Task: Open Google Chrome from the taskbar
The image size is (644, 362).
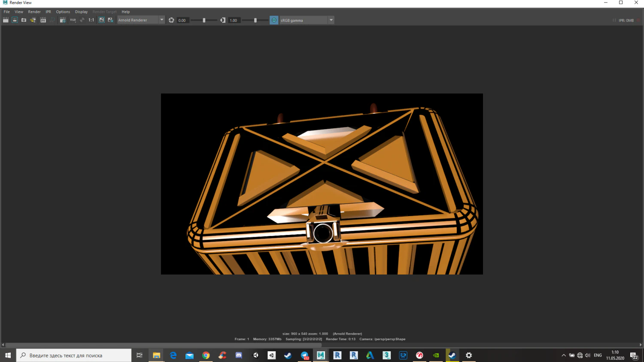Action: pos(206,355)
